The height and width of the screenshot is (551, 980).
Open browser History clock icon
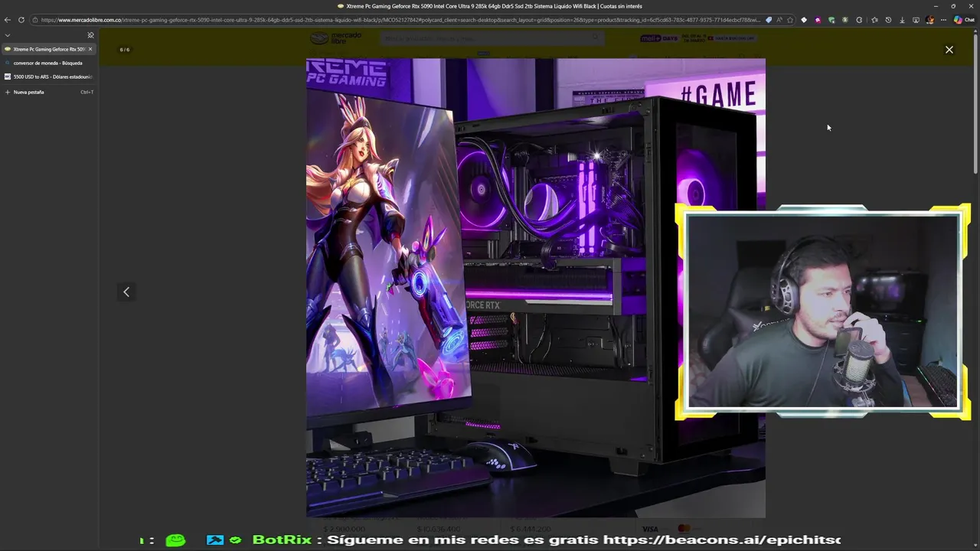pos(888,20)
